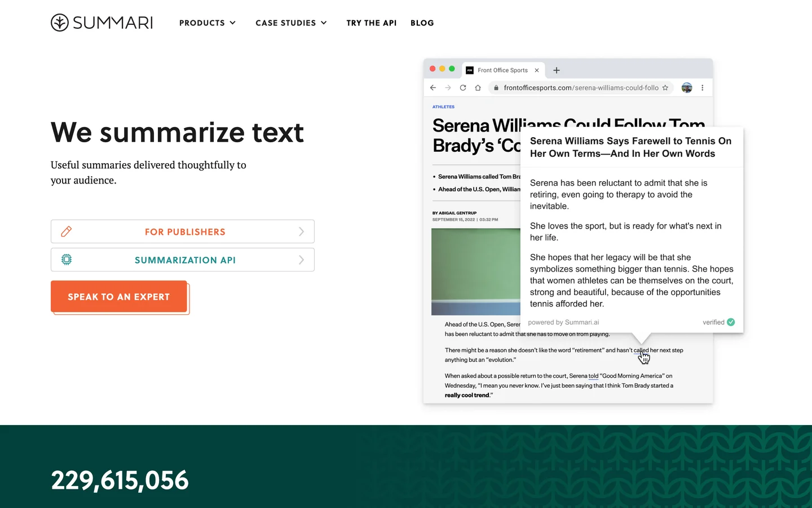Click the chevron on Summarization API row
The image size is (812, 508).
pyautogui.click(x=301, y=260)
